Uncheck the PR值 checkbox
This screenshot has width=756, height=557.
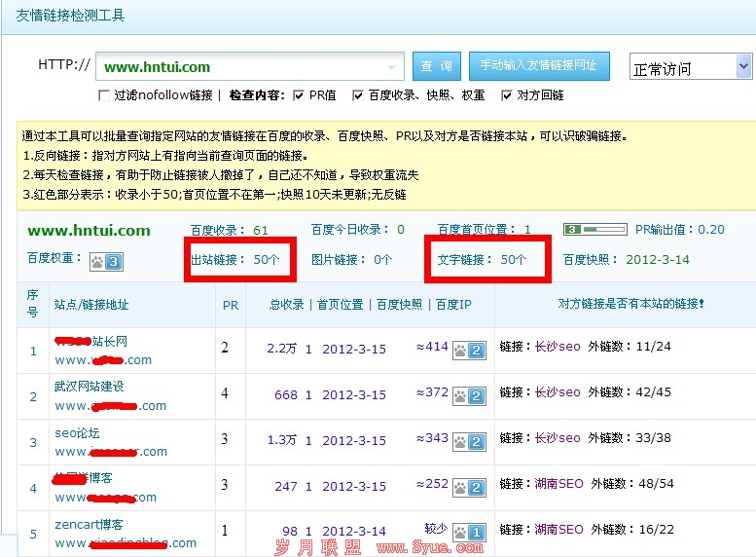(299, 95)
